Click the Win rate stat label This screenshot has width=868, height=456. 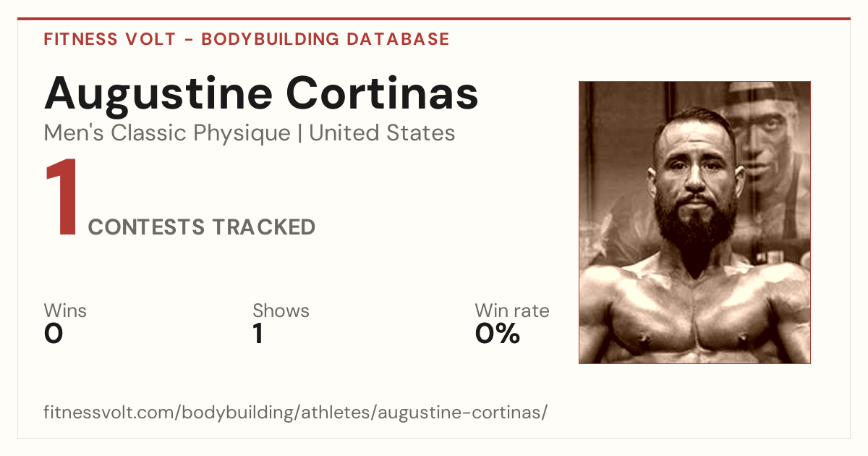tap(512, 311)
